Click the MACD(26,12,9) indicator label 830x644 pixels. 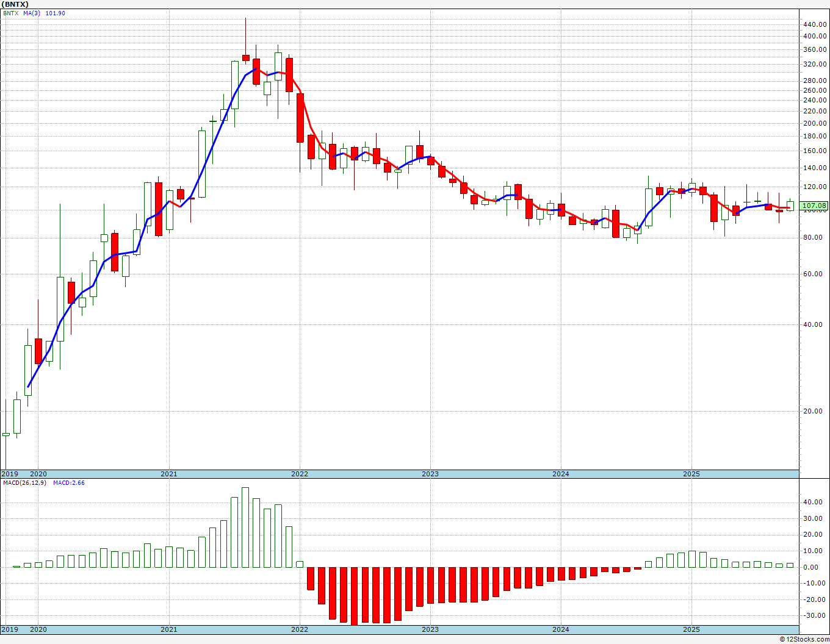click(24, 482)
